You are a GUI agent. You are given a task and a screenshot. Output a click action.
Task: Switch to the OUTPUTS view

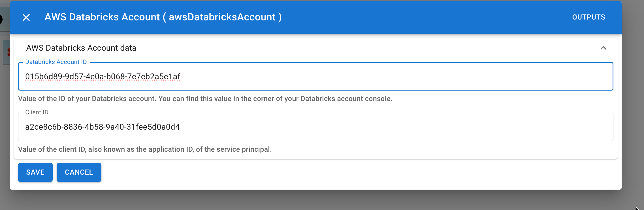[x=588, y=17]
